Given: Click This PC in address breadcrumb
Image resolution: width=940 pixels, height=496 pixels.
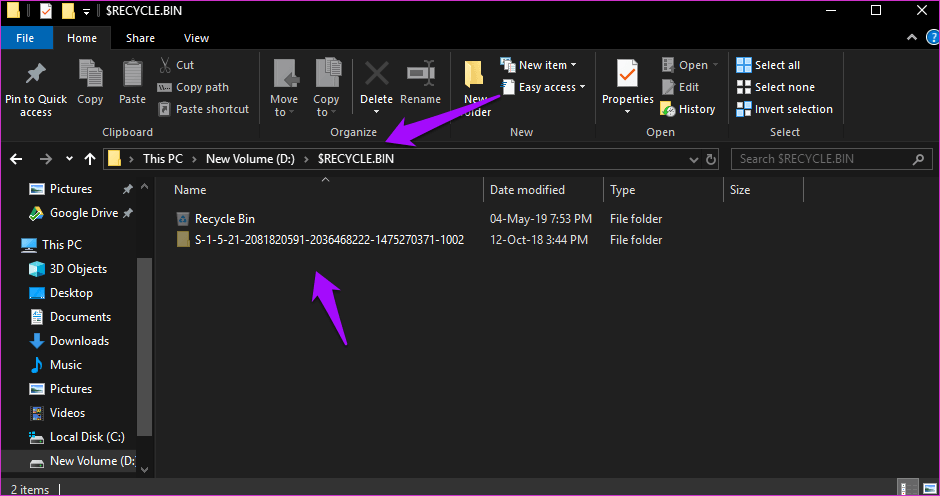Looking at the screenshot, I should point(162,159).
